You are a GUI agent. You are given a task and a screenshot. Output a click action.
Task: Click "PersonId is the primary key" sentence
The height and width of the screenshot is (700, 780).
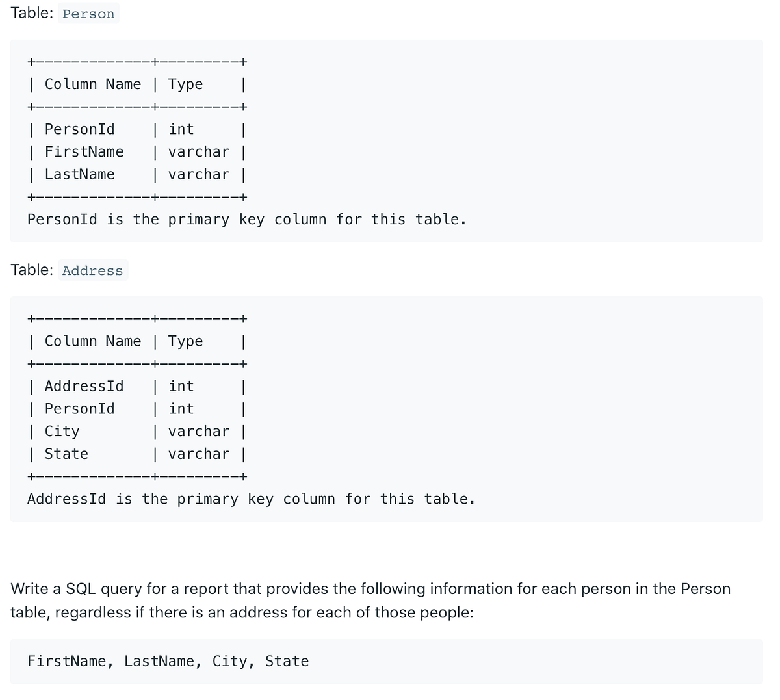click(246, 220)
